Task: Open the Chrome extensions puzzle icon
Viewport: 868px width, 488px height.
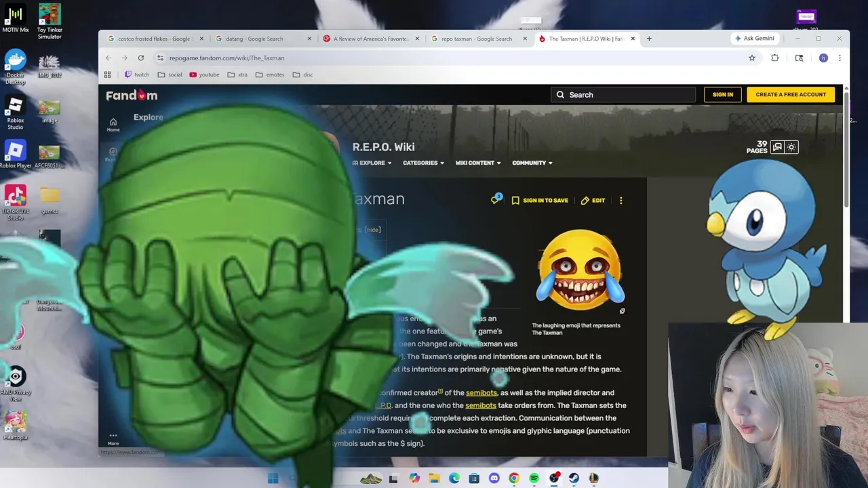Action: point(774,58)
